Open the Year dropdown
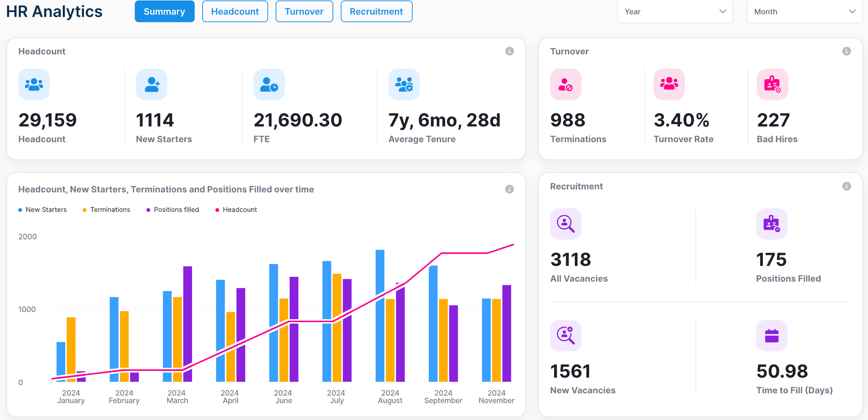This screenshot has width=868, height=420. [675, 12]
